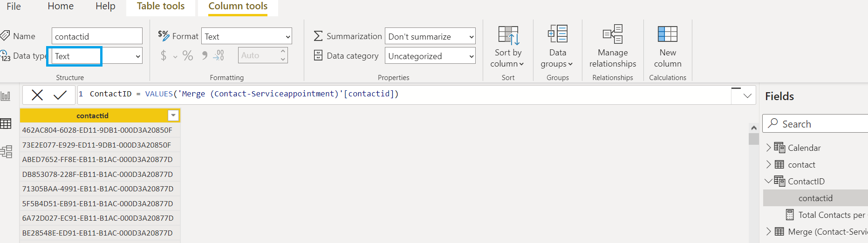
Task: Select the Column tools tab
Action: [238, 7]
